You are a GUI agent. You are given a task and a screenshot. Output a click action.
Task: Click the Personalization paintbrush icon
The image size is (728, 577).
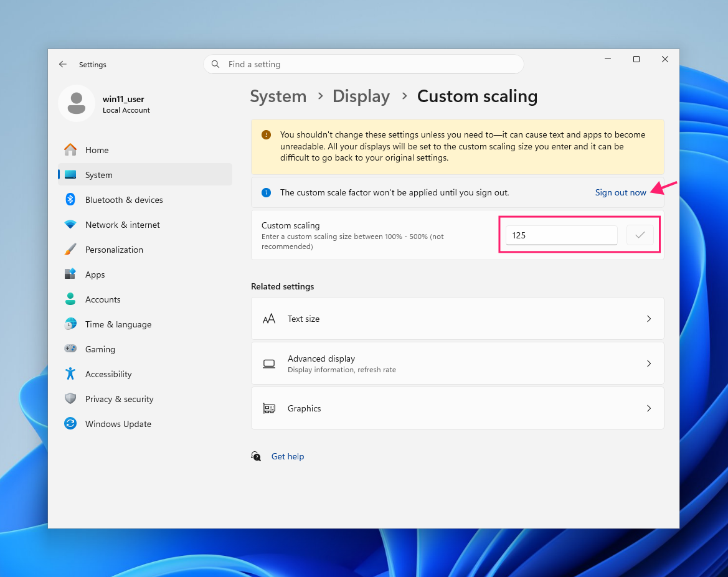(x=70, y=250)
